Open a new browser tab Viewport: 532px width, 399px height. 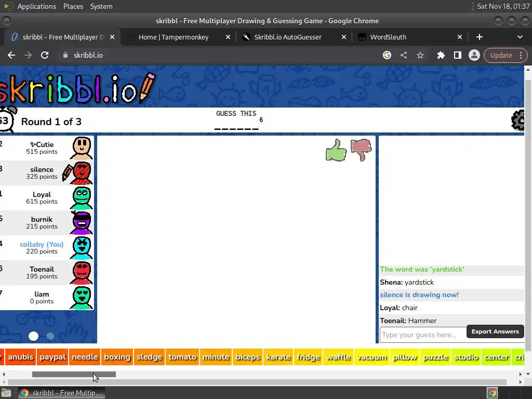[480, 37]
